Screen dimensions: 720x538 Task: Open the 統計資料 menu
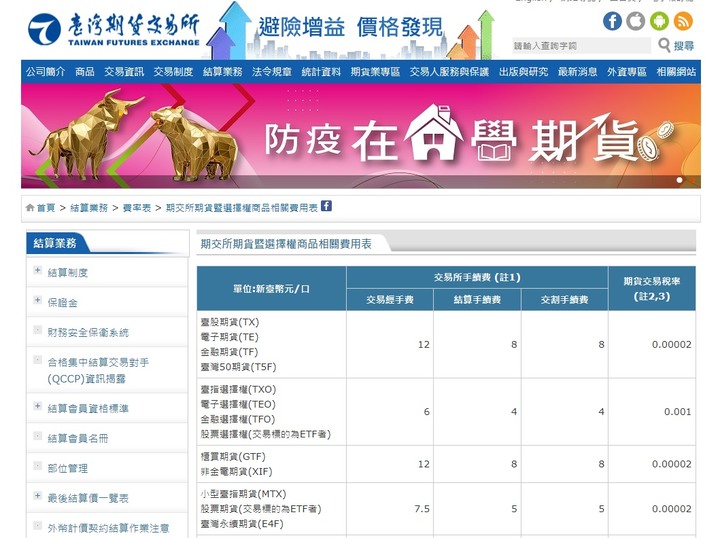[321, 72]
